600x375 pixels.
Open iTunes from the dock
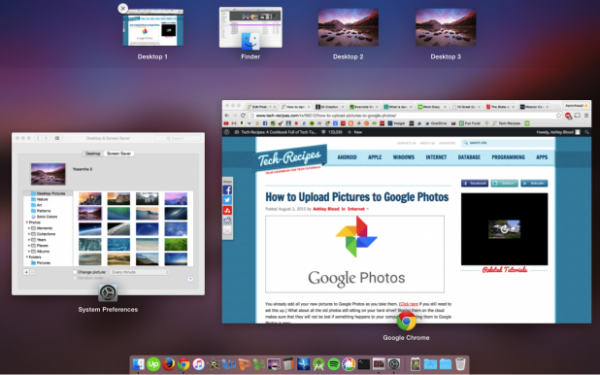point(198,364)
